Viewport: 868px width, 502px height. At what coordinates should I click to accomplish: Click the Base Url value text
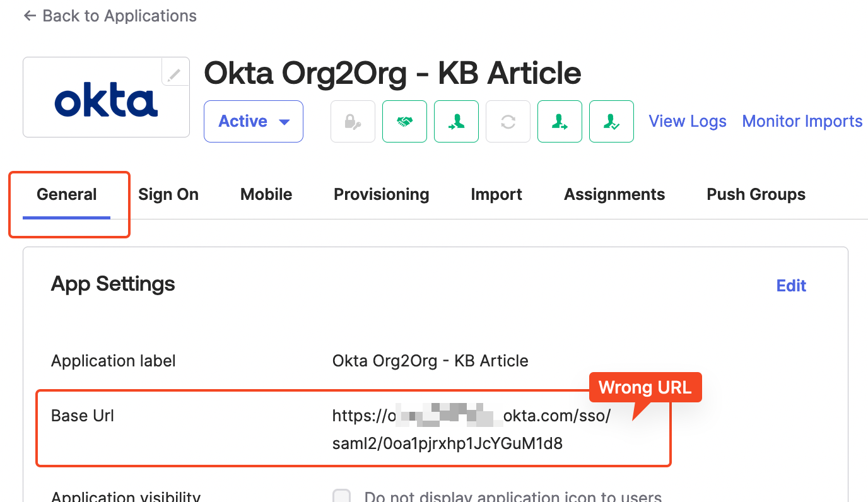coord(471,429)
